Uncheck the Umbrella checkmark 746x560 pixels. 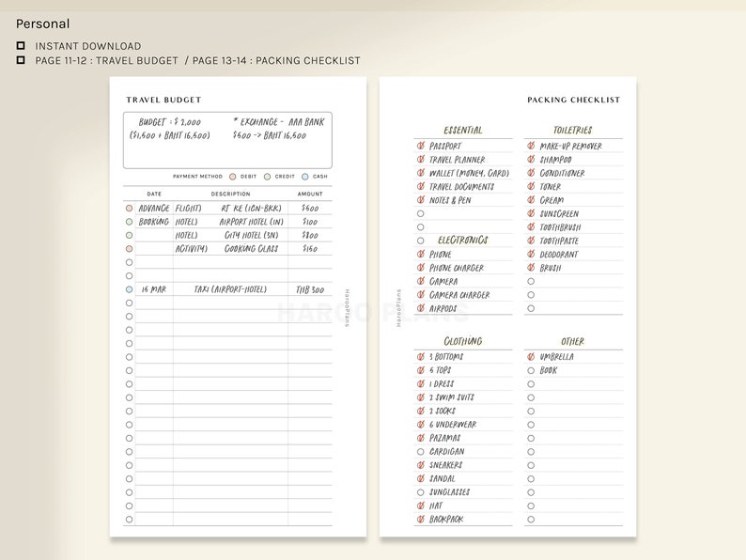[531, 356]
